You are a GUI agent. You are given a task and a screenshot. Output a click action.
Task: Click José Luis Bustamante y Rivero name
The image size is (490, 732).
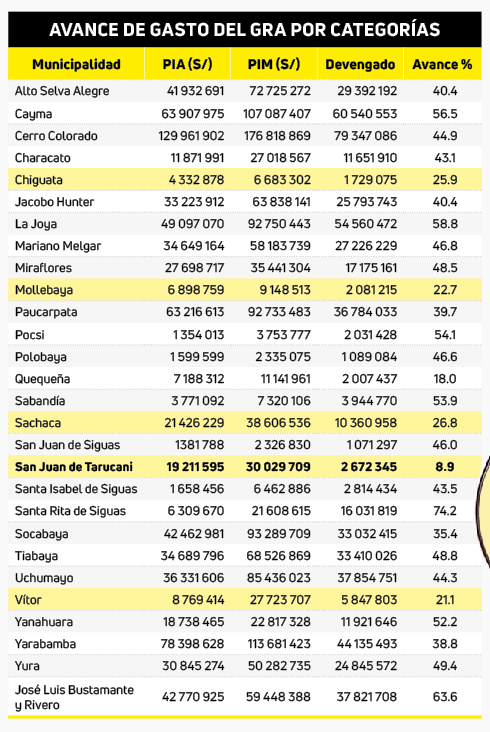pyautogui.click(x=74, y=697)
